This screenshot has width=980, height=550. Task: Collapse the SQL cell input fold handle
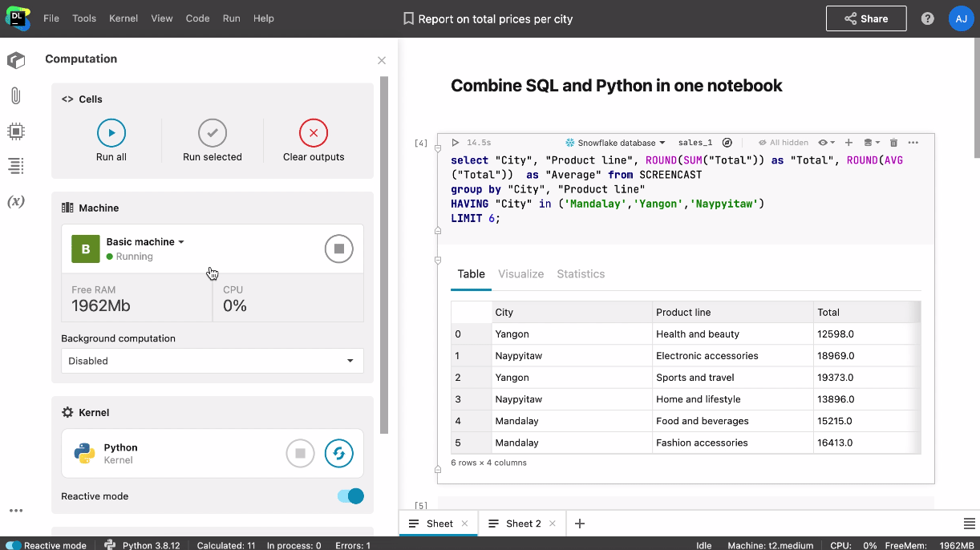[438, 148]
